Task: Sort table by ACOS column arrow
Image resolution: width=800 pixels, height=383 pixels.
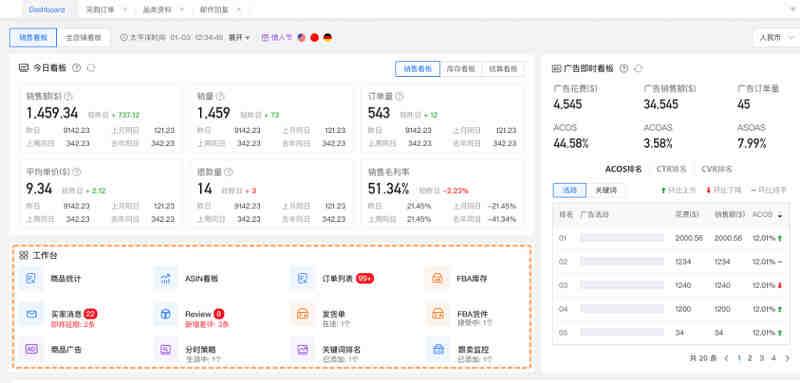Action: point(780,216)
